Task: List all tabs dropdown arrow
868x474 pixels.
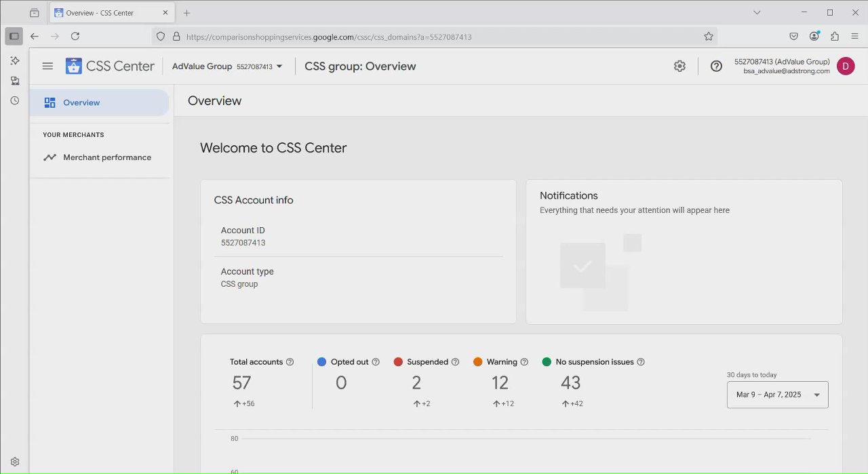Action: tap(757, 13)
